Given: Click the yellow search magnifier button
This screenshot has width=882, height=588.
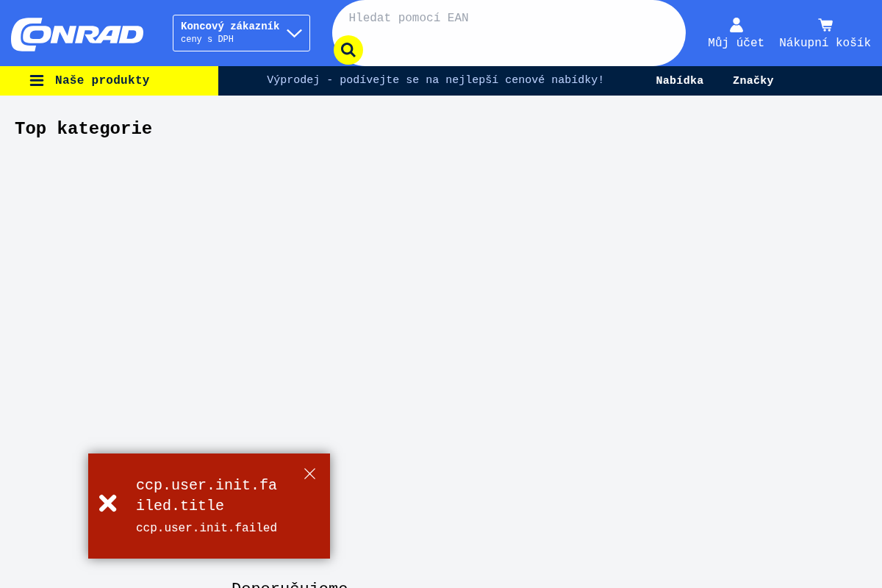Looking at the screenshot, I should (348, 50).
